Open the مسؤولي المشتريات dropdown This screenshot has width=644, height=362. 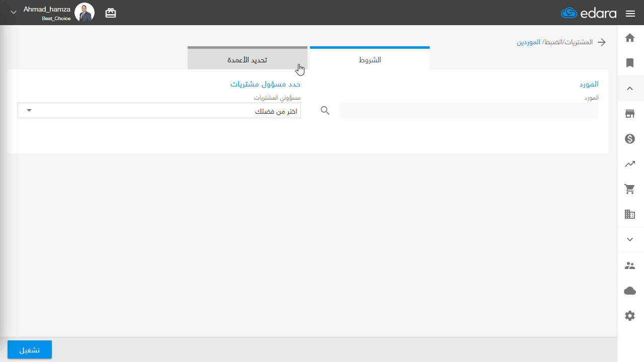pyautogui.click(x=159, y=111)
